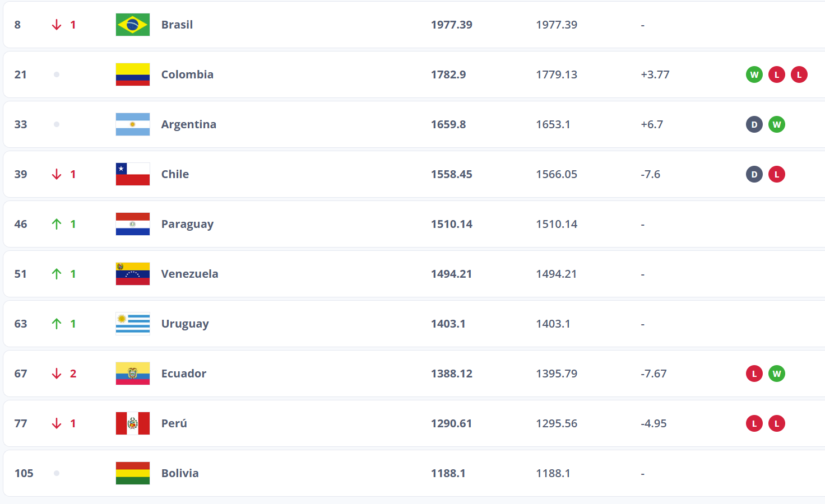
Task: Click the Bolivia flag icon
Action: [133, 473]
